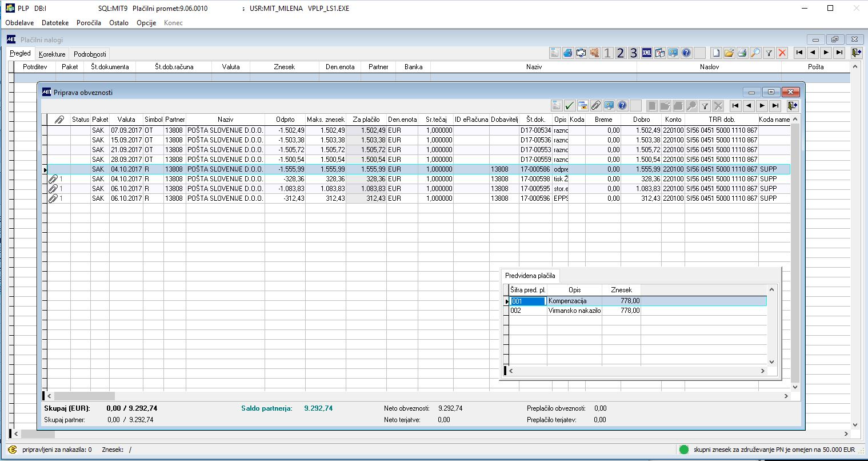
Task: Open the magnifier search in Plačilni nalogi toolbar
Action: pyautogui.click(x=755, y=53)
